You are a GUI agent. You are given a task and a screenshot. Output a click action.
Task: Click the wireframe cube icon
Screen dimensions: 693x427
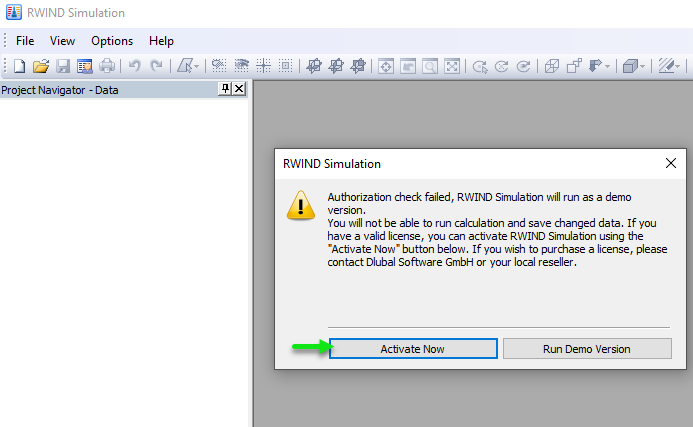point(552,66)
